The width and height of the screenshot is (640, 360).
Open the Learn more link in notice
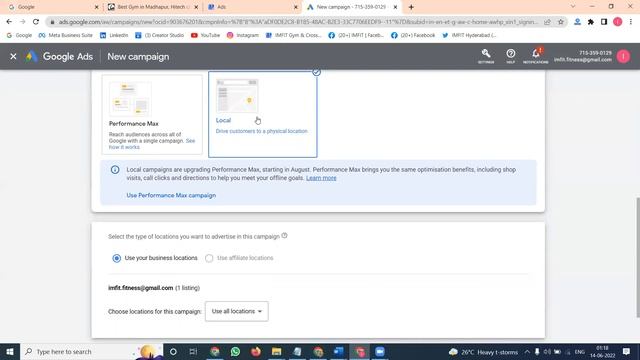tap(321, 178)
